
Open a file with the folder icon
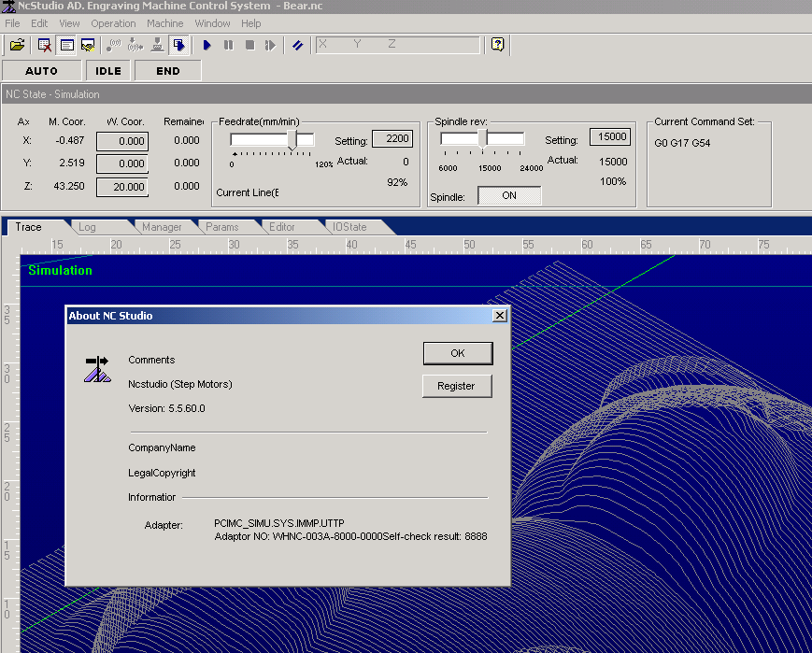(17, 45)
